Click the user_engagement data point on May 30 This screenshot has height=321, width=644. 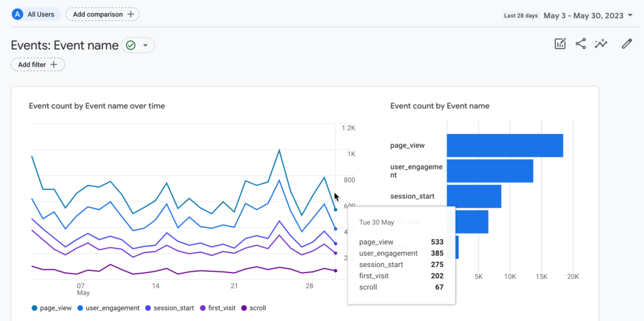tap(336, 229)
